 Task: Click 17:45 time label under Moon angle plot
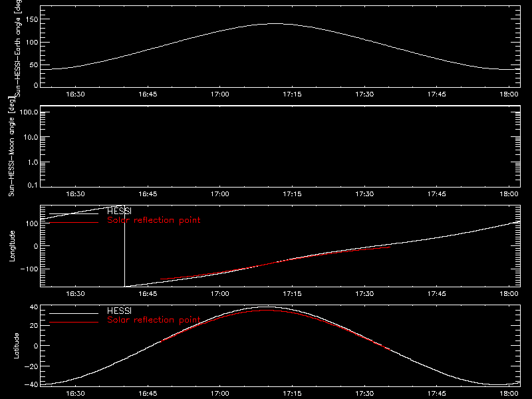point(437,194)
